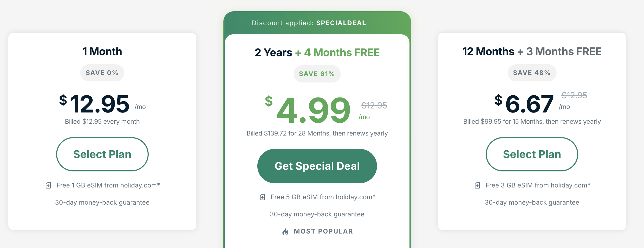Click the eSIM icon in 12 Months plan

(x=477, y=185)
